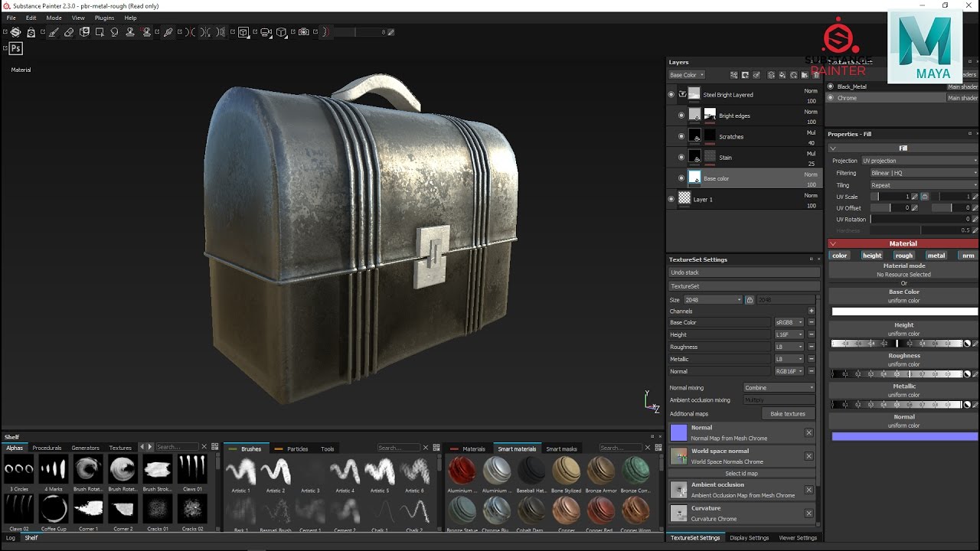Activate the Polygon Fill tool
This screenshot has height=551, width=980.
click(x=100, y=32)
